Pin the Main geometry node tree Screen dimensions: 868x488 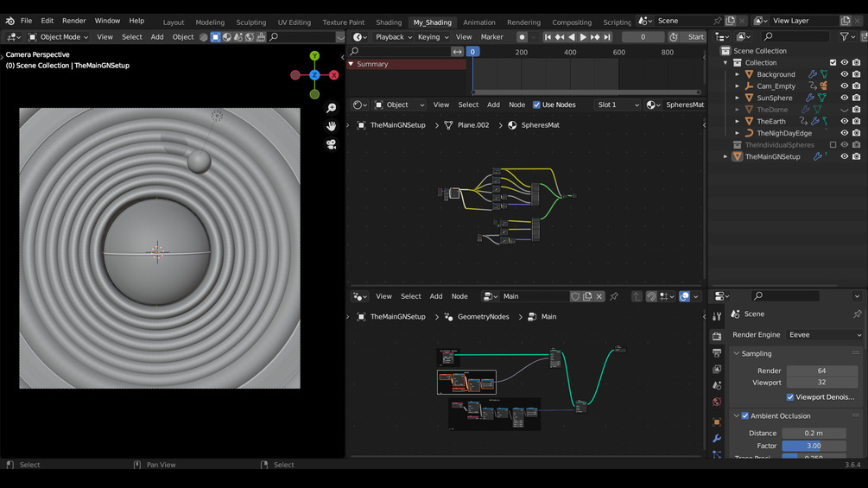614,296
